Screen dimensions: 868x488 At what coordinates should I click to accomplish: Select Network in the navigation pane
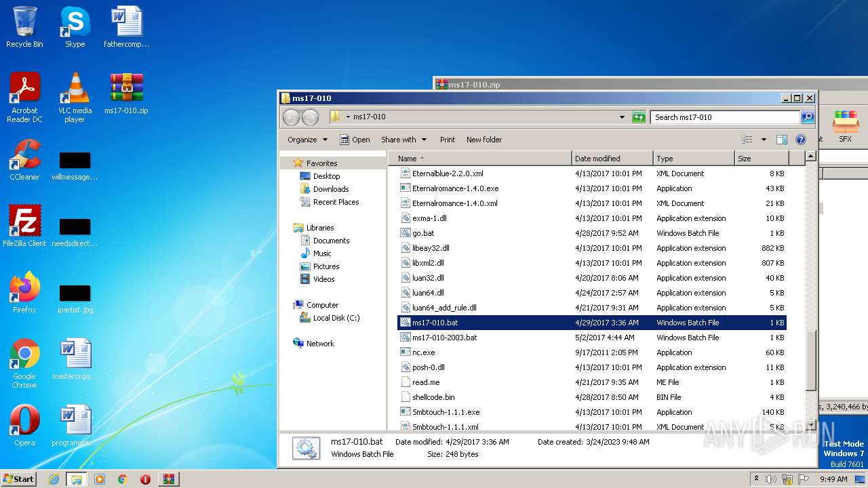tap(320, 344)
